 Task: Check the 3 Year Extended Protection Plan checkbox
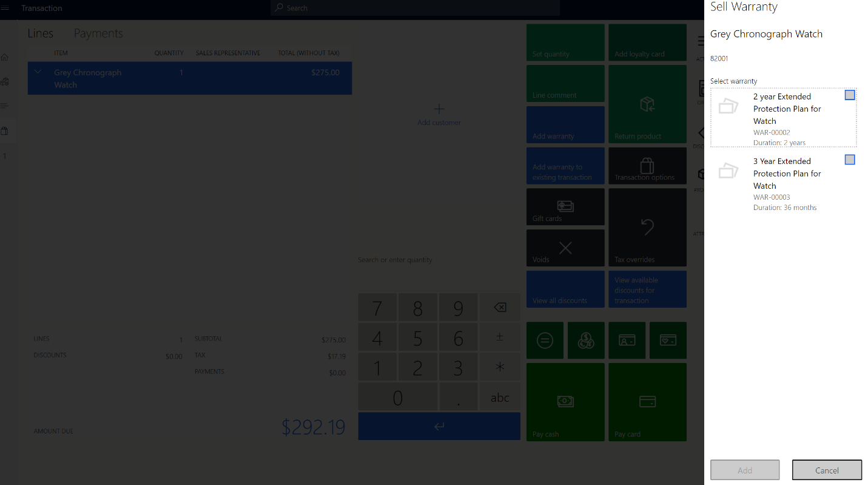click(850, 160)
